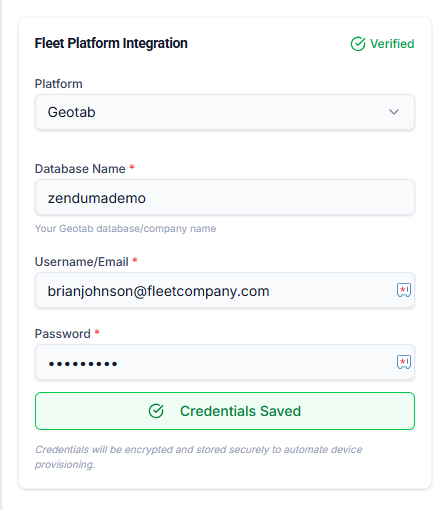Click the Database Name label
The image size is (446, 510).
[x=80, y=169]
